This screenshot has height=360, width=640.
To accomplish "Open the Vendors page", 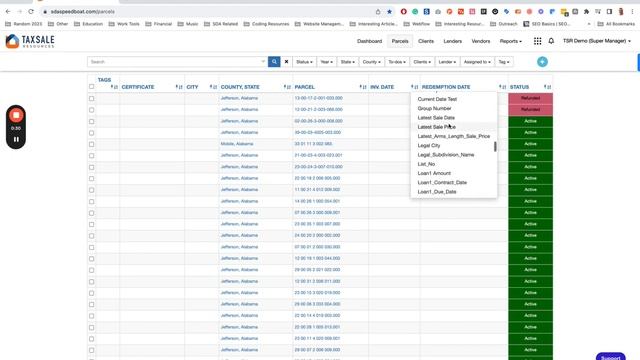I will (481, 41).
